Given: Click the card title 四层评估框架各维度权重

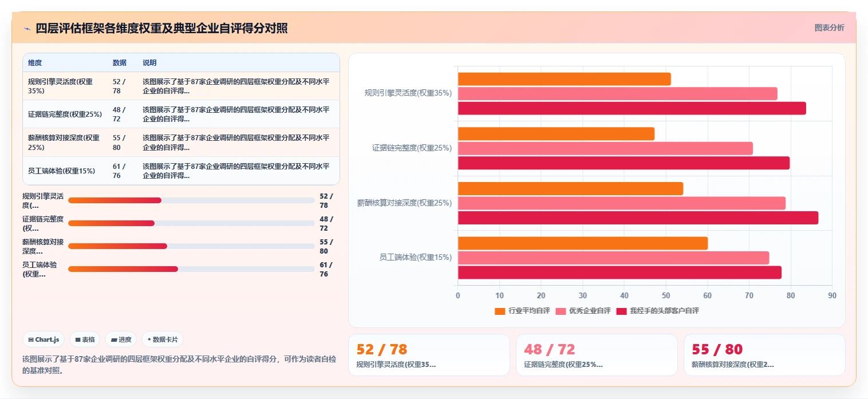Looking at the screenshot, I should (161, 28).
